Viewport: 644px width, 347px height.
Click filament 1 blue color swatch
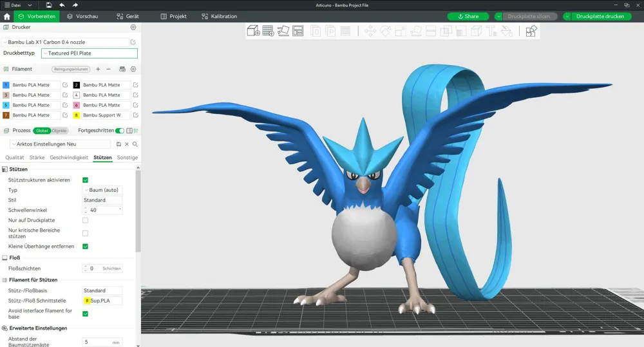click(x=6, y=85)
